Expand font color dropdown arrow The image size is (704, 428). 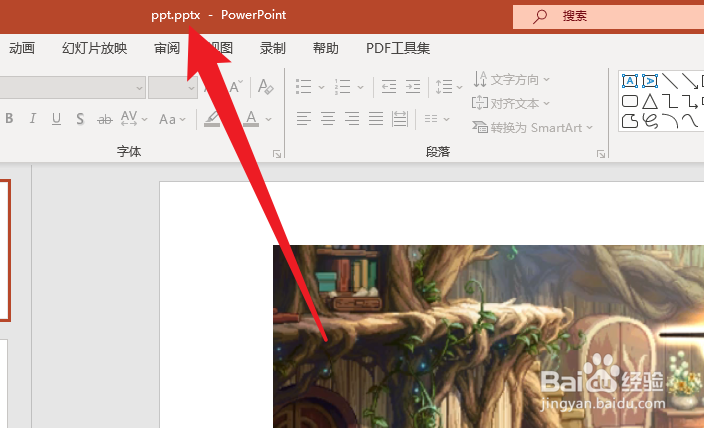coord(268,119)
